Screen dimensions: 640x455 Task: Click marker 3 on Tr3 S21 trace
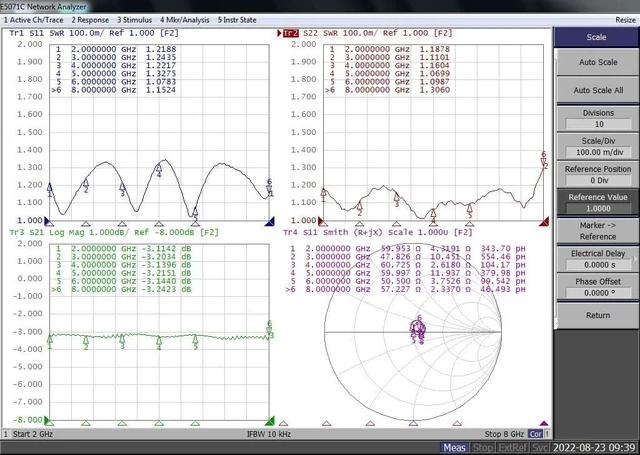pos(122,341)
